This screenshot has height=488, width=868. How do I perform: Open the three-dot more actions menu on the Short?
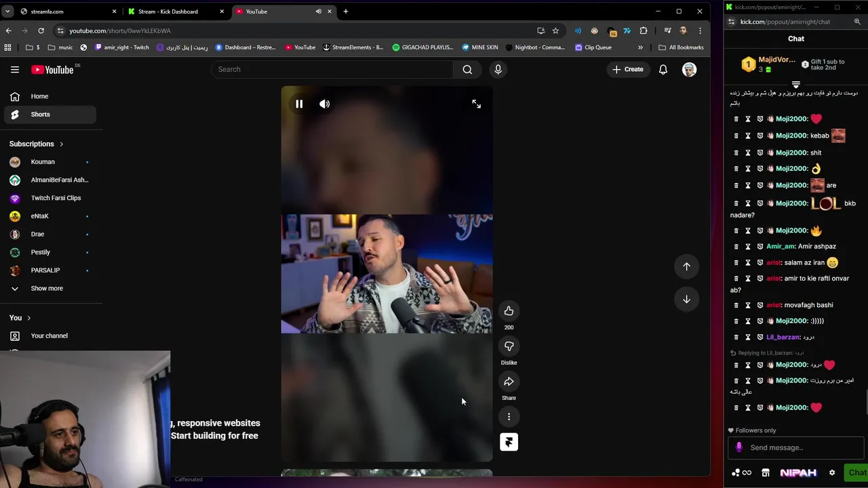tap(509, 417)
